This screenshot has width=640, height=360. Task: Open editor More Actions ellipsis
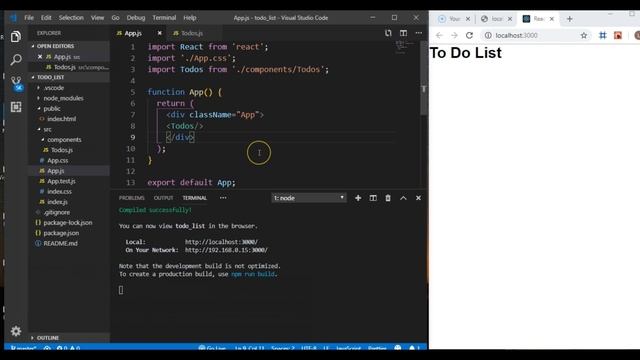point(419,33)
